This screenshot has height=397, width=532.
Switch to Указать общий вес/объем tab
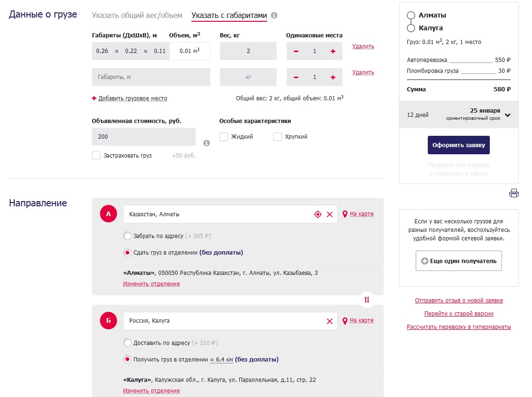(x=137, y=16)
